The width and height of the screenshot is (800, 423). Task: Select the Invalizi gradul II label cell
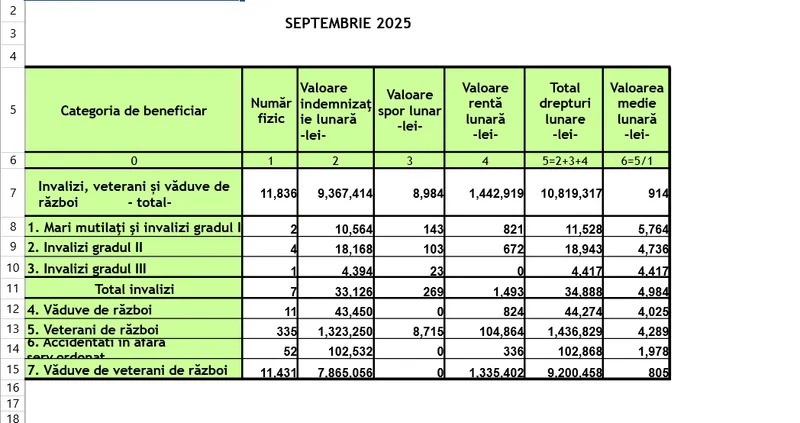[134, 247]
